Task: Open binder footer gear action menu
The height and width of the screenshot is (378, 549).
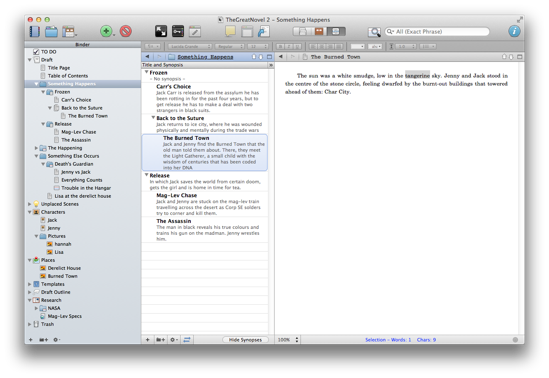Action: coord(56,340)
